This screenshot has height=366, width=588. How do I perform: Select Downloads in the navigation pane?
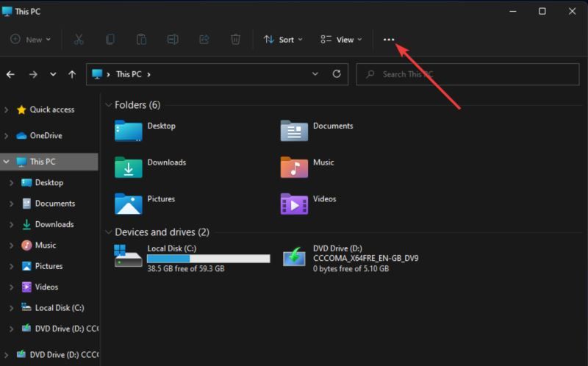pos(54,224)
